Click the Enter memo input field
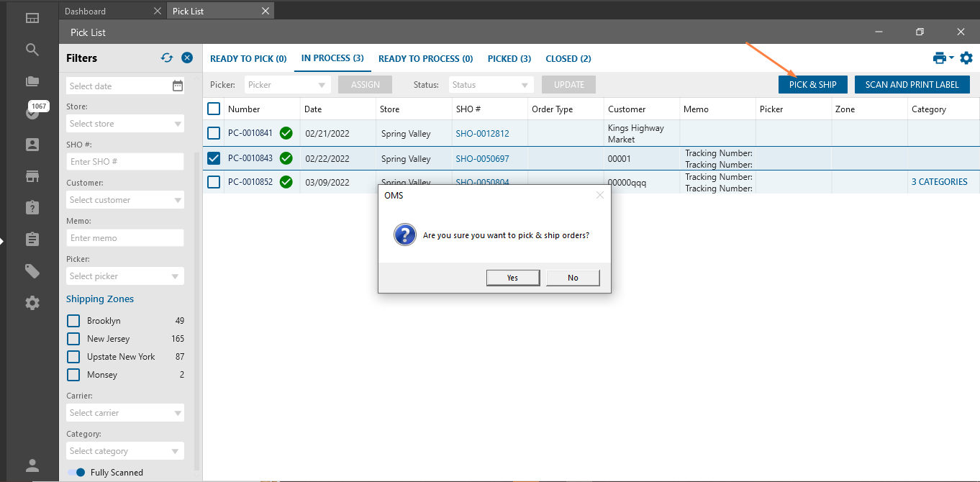 point(125,238)
